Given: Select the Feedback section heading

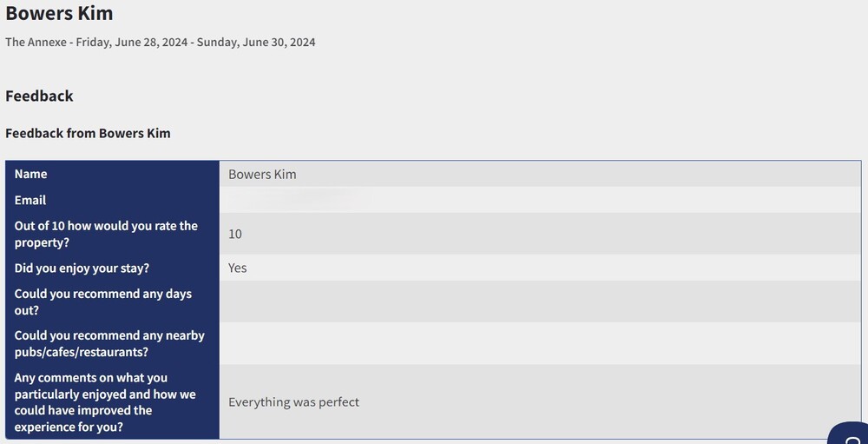Looking at the screenshot, I should pos(39,96).
